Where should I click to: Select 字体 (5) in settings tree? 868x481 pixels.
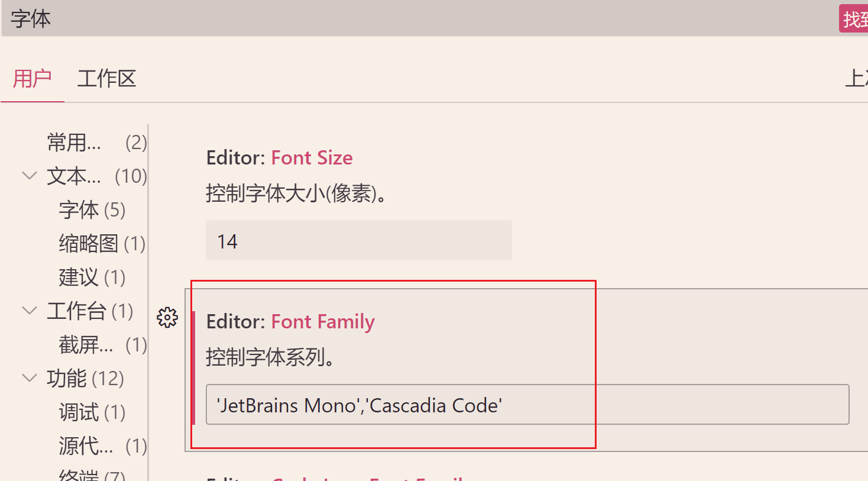pos(92,210)
